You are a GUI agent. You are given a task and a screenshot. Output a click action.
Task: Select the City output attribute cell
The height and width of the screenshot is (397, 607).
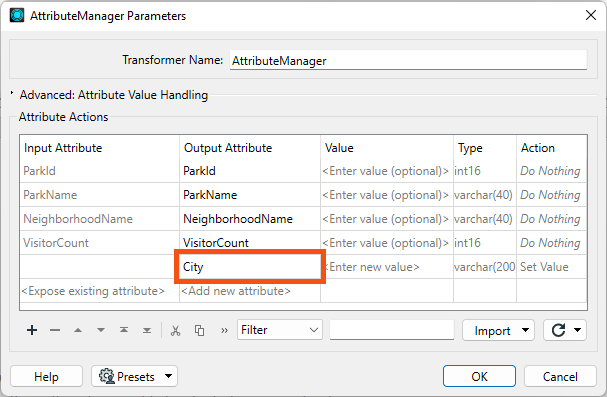click(250, 267)
